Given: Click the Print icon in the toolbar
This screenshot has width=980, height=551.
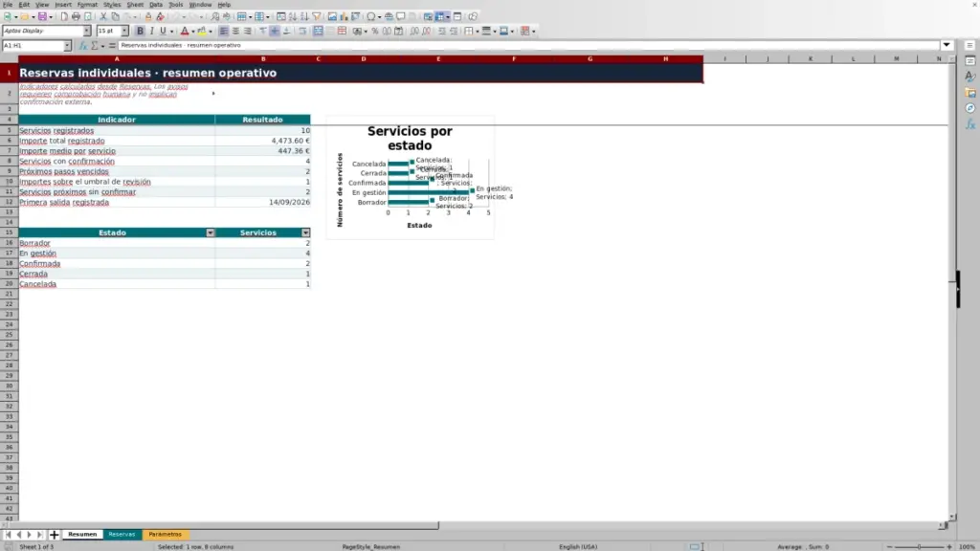Looking at the screenshot, I should [x=76, y=17].
